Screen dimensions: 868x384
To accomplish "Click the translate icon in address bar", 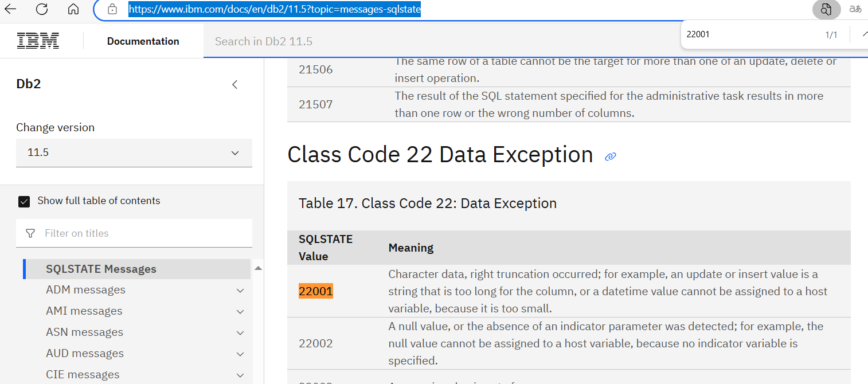I will pos(855,9).
